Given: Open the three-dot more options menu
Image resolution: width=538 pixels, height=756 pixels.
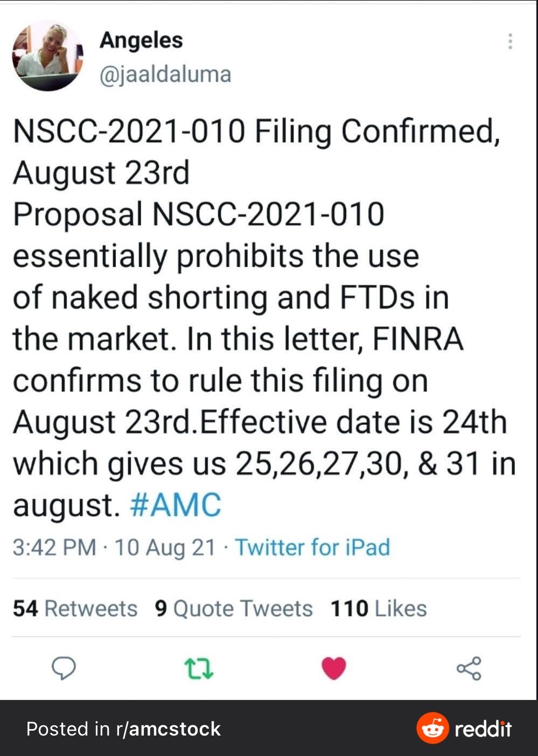Looking at the screenshot, I should pyautogui.click(x=509, y=41).
